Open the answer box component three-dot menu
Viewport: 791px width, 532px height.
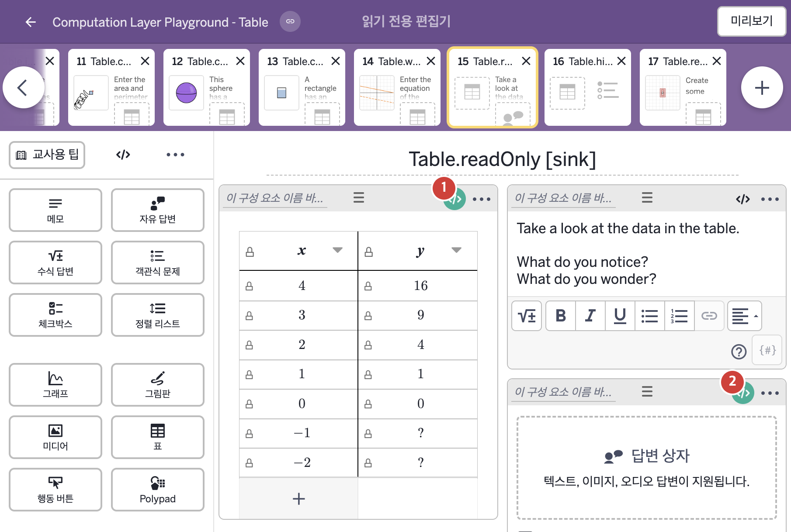tap(770, 393)
